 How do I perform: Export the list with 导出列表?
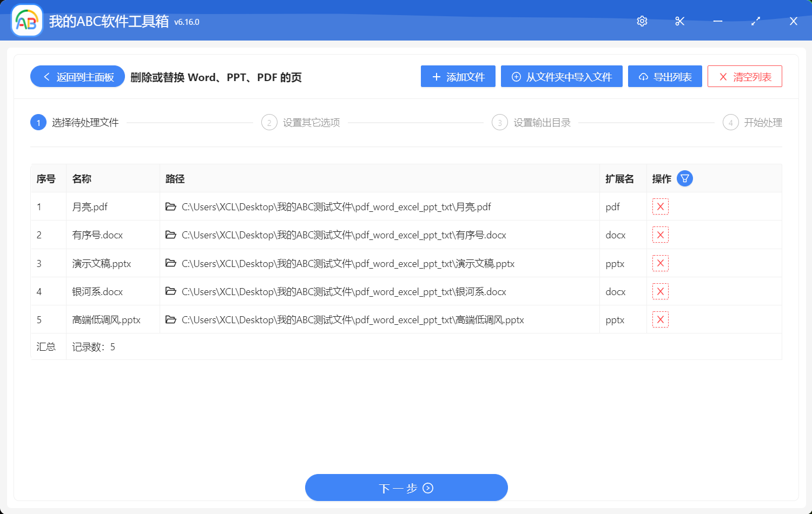click(665, 76)
